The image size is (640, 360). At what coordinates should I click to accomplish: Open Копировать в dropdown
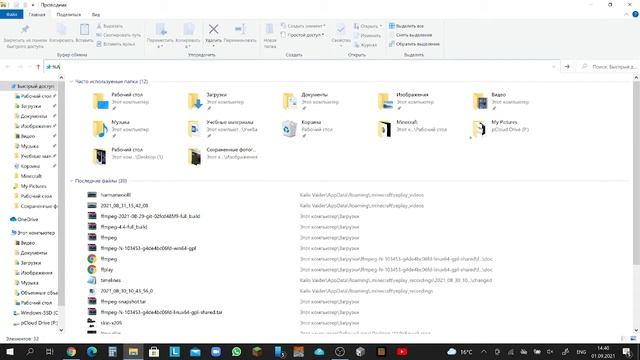click(x=188, y=43)
